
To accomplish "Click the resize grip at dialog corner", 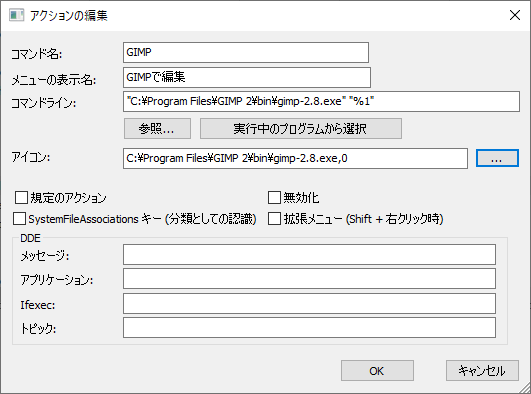I will [x=525, y=388].
